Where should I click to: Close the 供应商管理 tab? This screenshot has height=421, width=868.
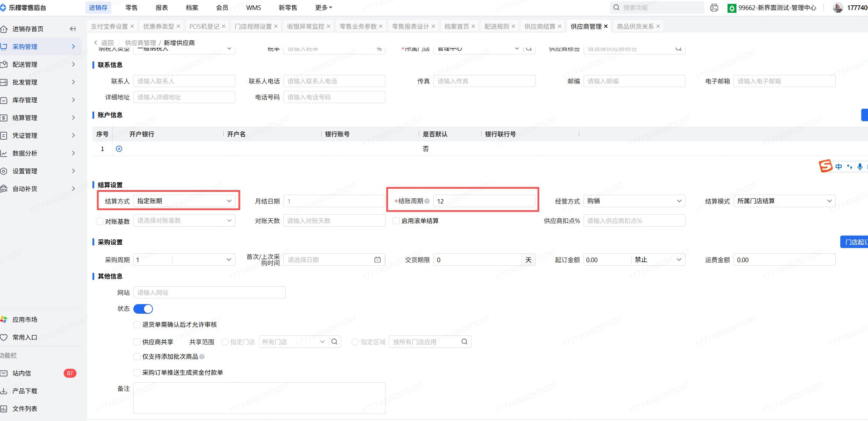(606, 26)
